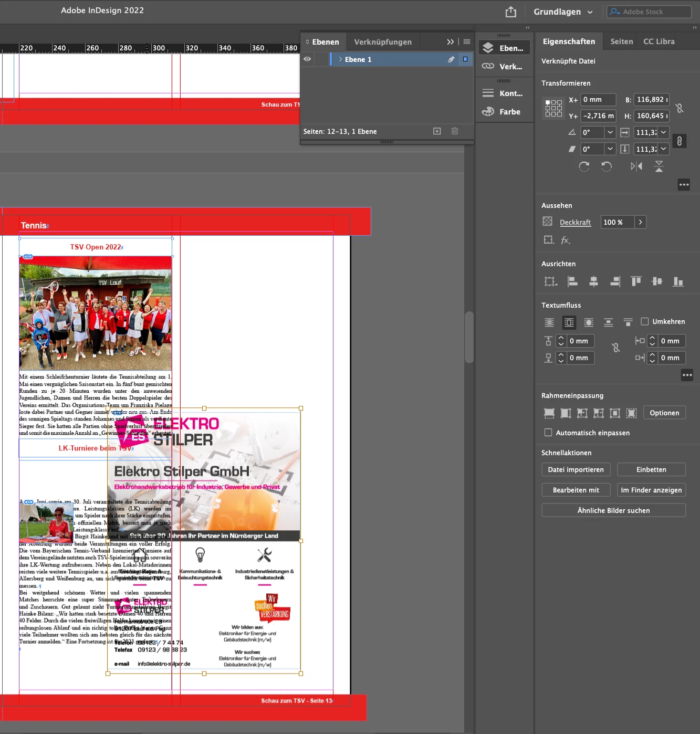
Task: Open the align-to selection dropdown icon
Action: (x=550, y=282)
